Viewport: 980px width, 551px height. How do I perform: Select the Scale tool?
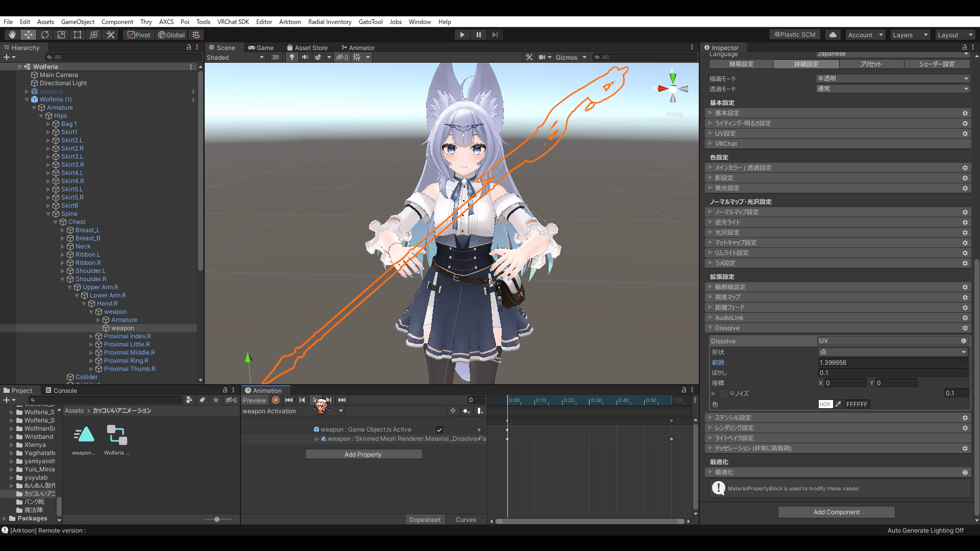[61, 35]
